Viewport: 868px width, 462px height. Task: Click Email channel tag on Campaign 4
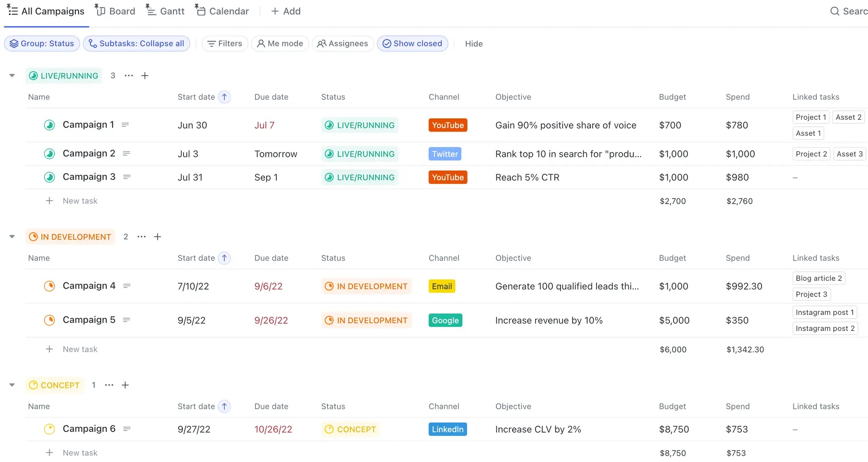(442, 286)
